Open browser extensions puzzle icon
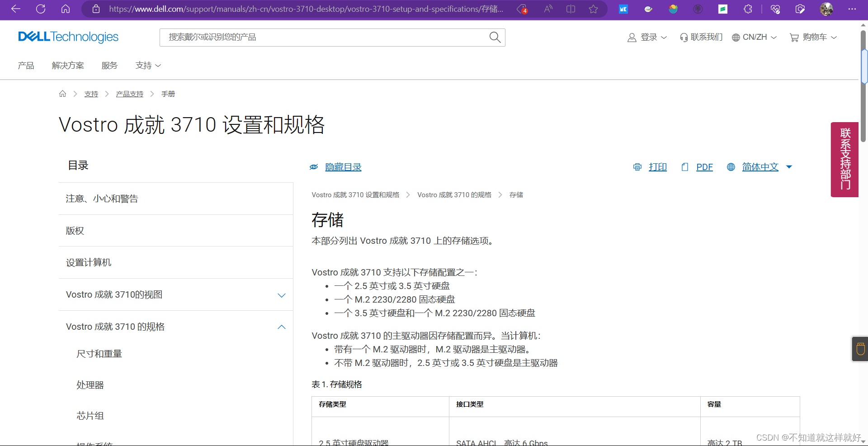868x446 pixels. tap(748, 9)
